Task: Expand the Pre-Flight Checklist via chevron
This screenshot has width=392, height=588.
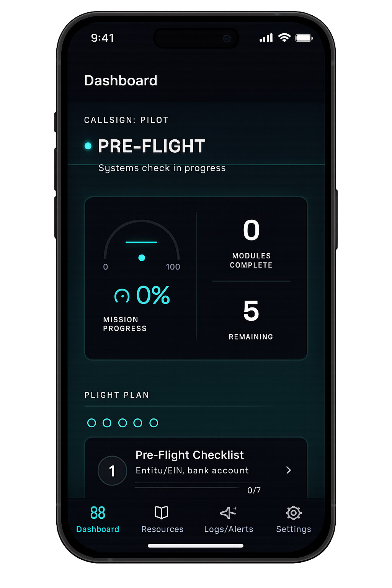Action: click(289, 470)
